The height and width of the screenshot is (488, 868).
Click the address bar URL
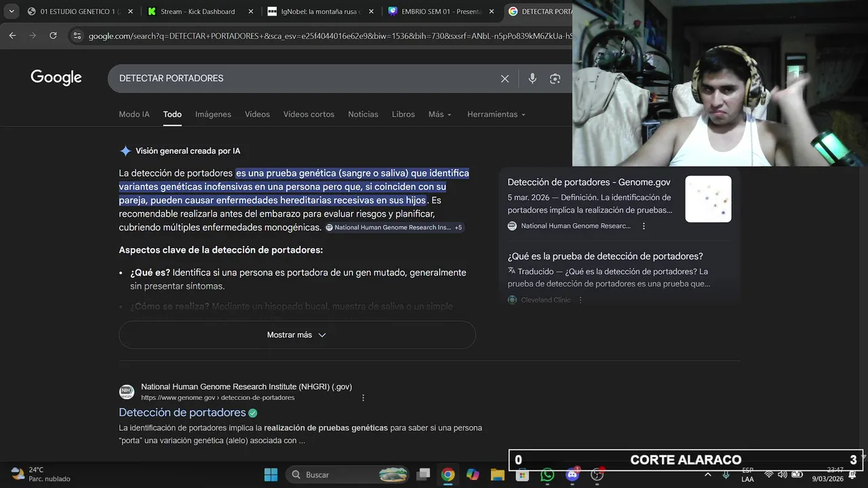click(x=330, y=36)
